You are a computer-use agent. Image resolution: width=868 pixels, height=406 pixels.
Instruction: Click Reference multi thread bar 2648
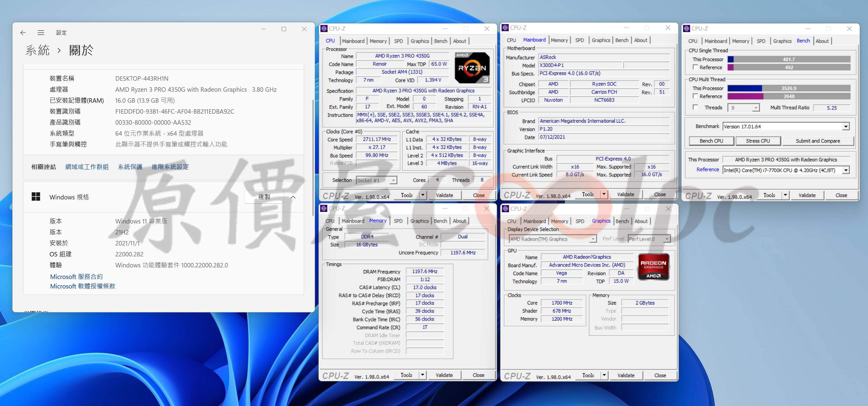point(789,96)
